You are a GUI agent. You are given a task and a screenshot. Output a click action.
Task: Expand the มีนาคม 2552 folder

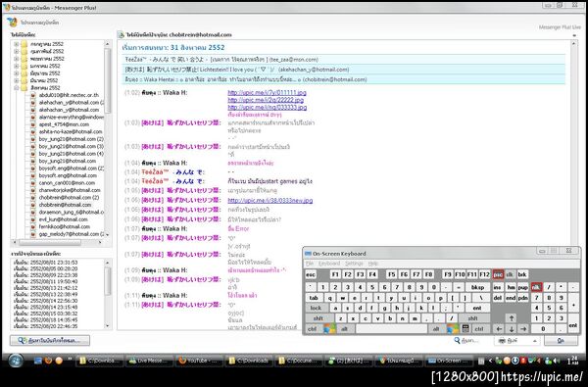click(x=16, y=80)
